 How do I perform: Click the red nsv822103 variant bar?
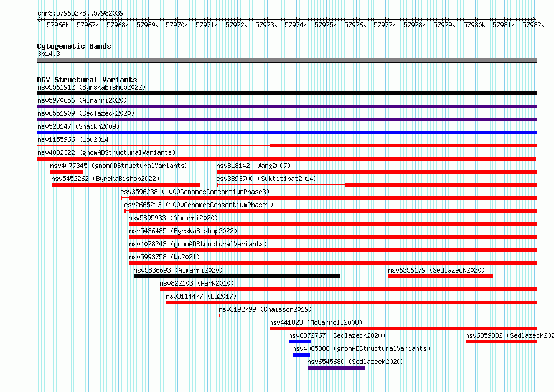point(349,289)
